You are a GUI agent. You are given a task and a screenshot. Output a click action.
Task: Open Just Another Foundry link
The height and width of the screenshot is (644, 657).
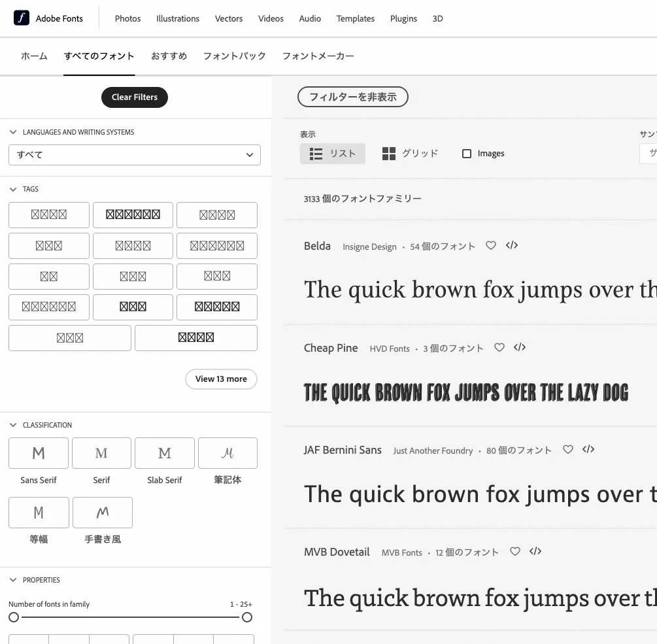[x=433, y=451]
